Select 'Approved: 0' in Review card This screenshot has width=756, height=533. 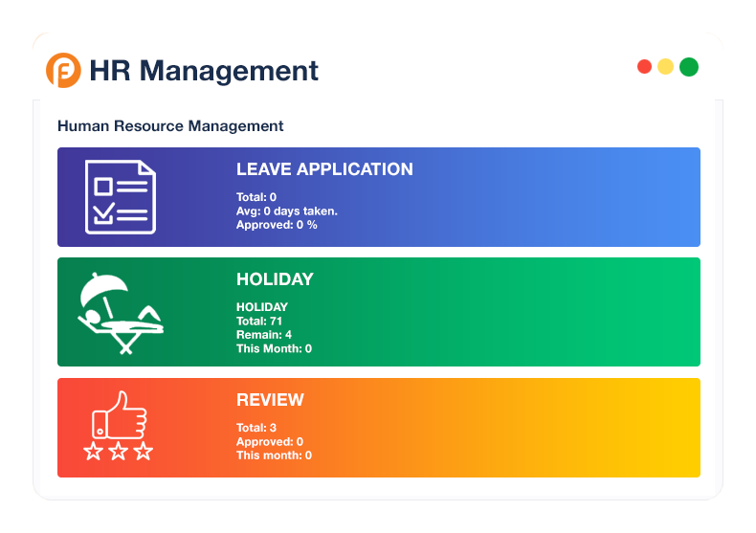click(x=270, y=441)
